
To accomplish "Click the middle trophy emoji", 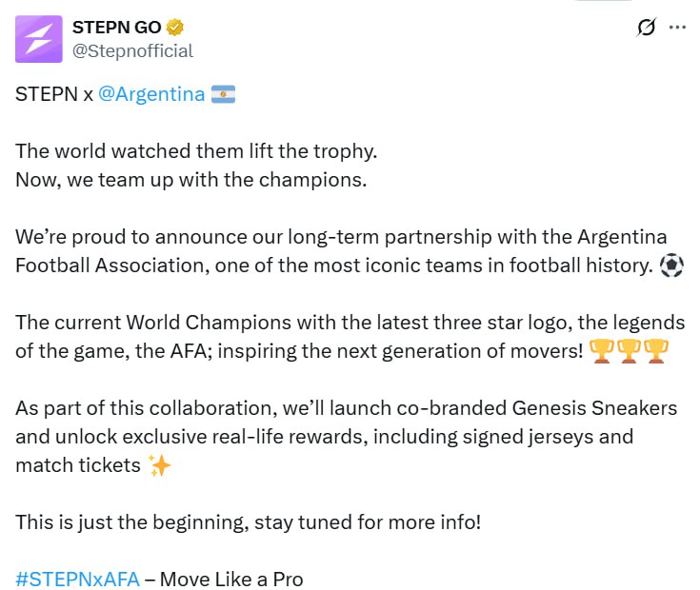I will (x=629, y=351).
